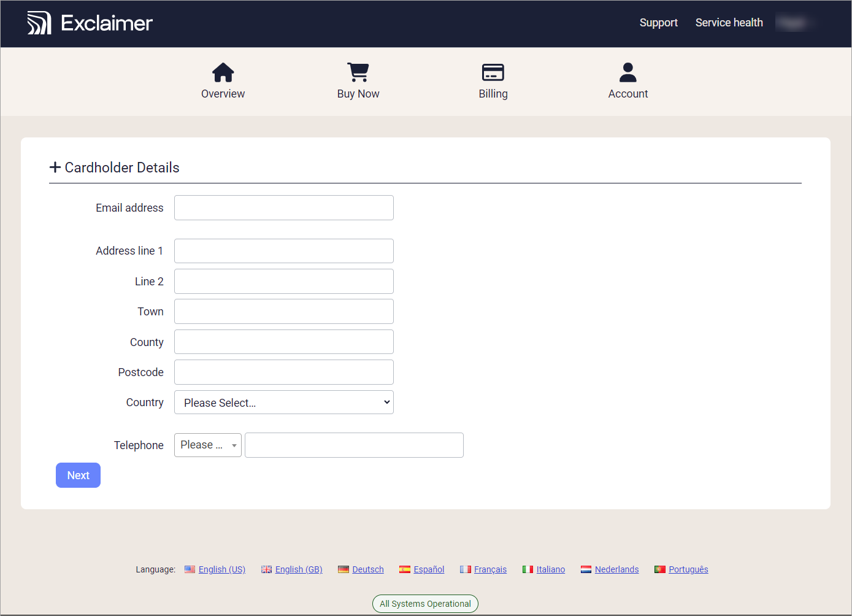Switch language to Français
Image resolution: width=852 pixels, height=616 pixels.
click(x=490, y=569)
